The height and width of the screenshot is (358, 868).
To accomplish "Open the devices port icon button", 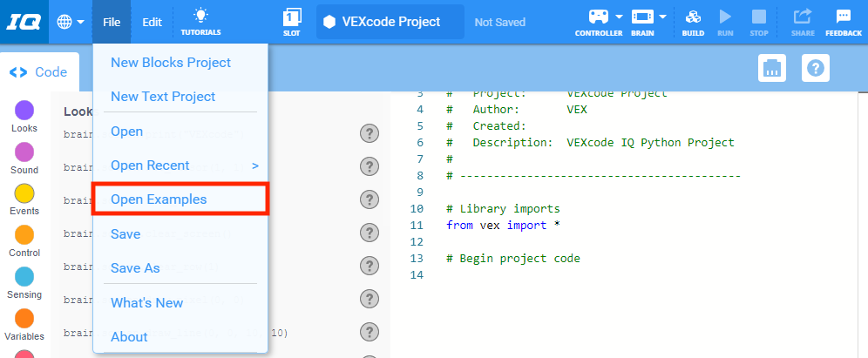I will tap(771, 69).
